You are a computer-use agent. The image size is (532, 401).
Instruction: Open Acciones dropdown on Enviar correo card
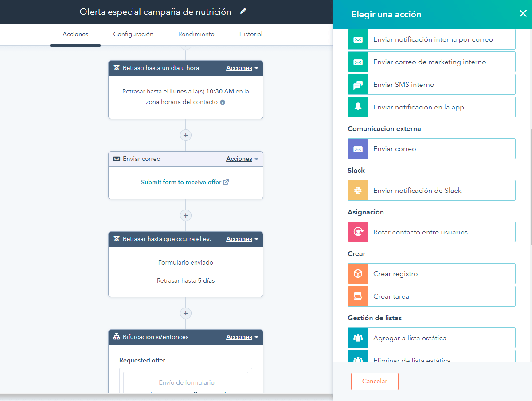pyautogui.click(x=242, y=159)
